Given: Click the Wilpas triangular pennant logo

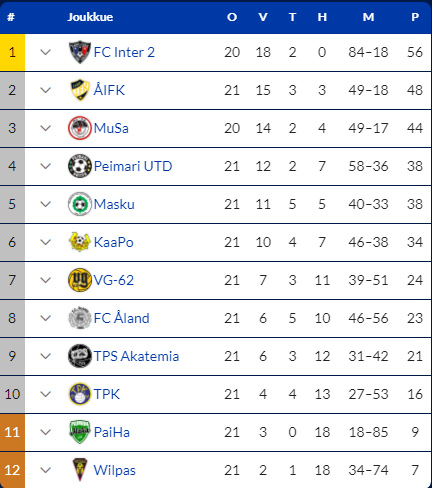Looking at the screenshot, I should pyautogui.click(x=80, y=470).
